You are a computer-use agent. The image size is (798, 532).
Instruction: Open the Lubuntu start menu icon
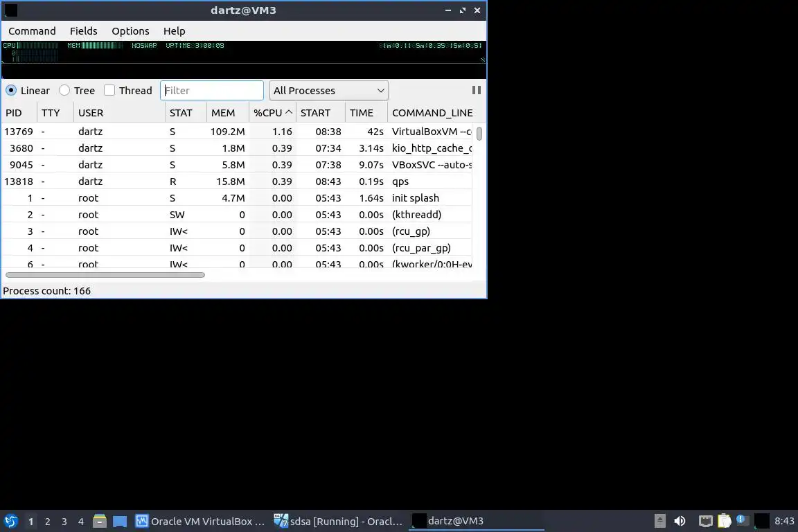[10, 521]
